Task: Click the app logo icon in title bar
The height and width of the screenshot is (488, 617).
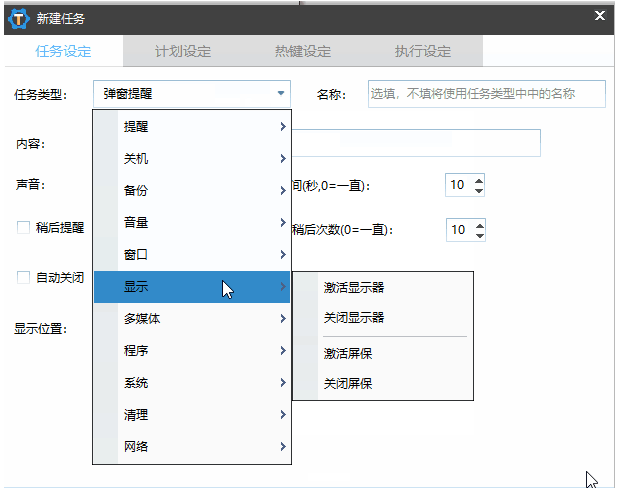Action: (17, 16)
